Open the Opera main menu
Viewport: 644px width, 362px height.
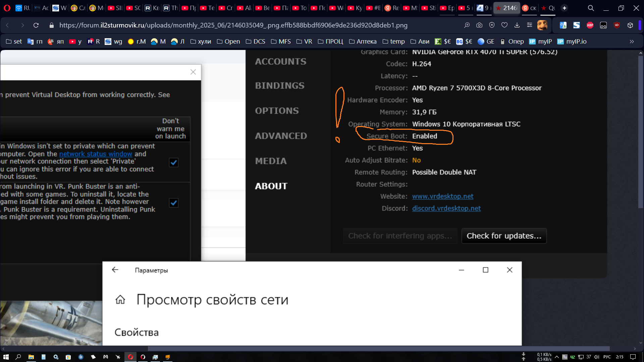(x=7, y=8)
